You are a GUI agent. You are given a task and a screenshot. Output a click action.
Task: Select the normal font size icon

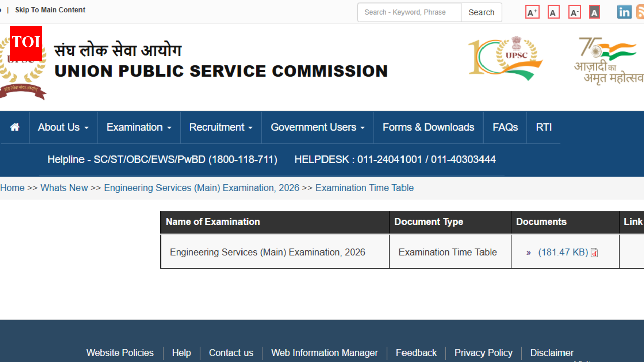coord(553,12)
